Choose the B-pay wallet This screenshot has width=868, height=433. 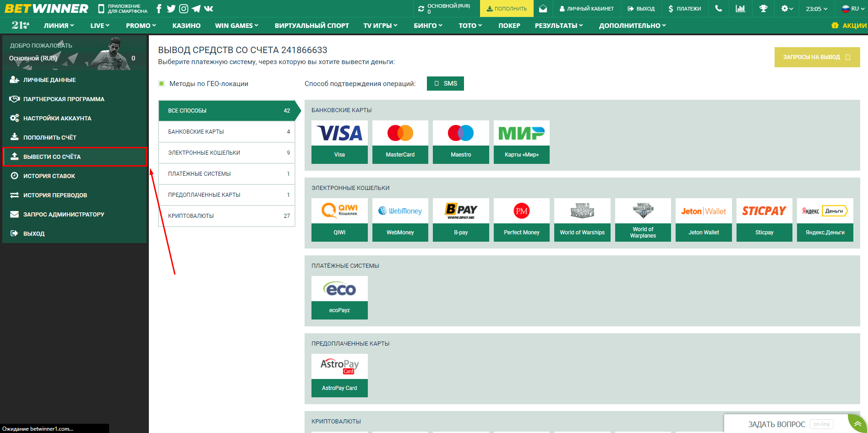click(461, 220)
